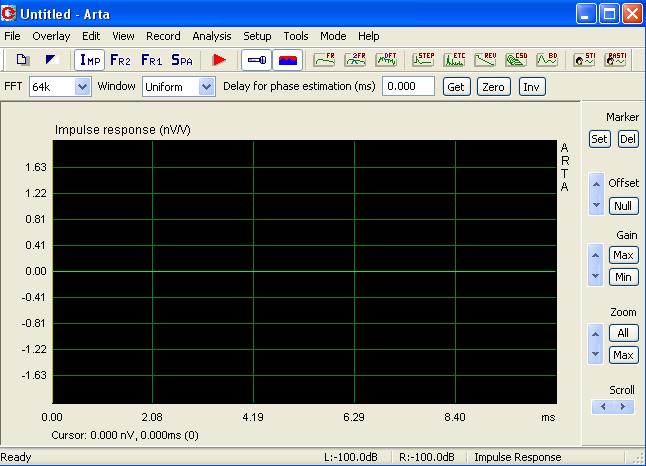646x466 pixels.
Task: Click the Cursor readout text below graph
Action: tap(125, 435)
